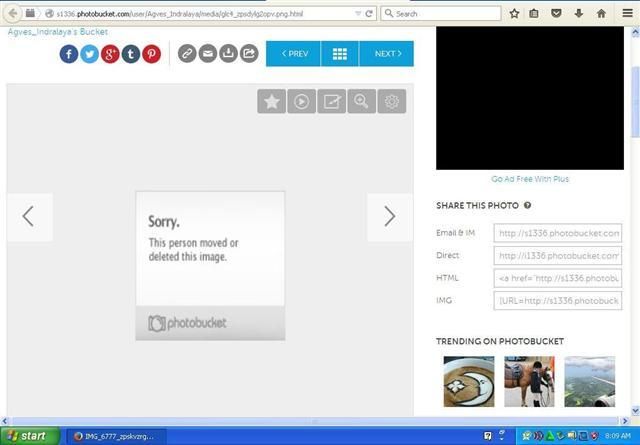Switch to IMG_6777 taskbar window
This screenshot has height=445, width=640.
[116, 436]
